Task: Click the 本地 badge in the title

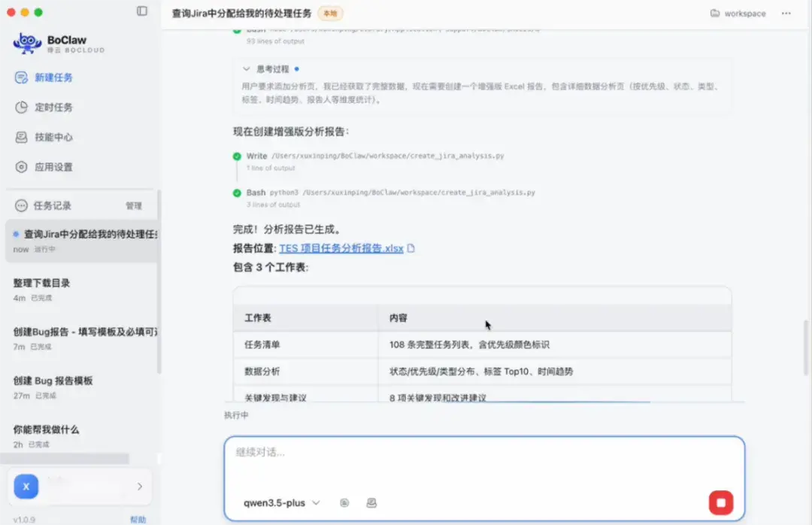Action: point(330,14)
